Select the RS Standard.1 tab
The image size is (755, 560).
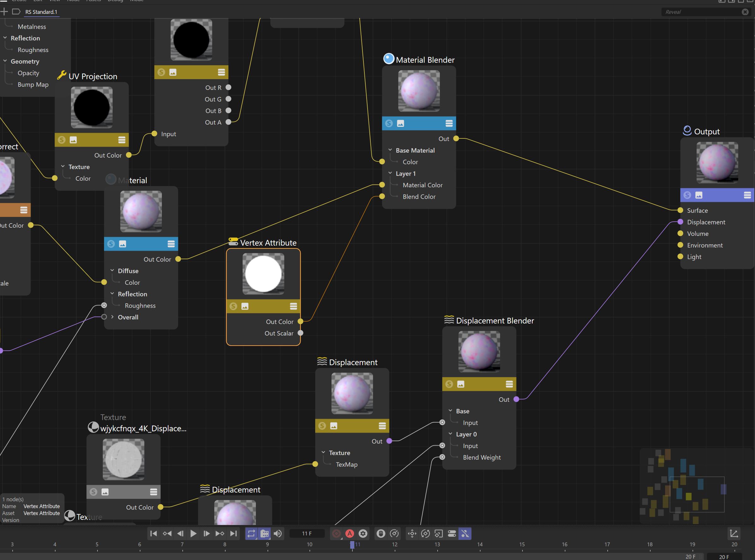41,12
